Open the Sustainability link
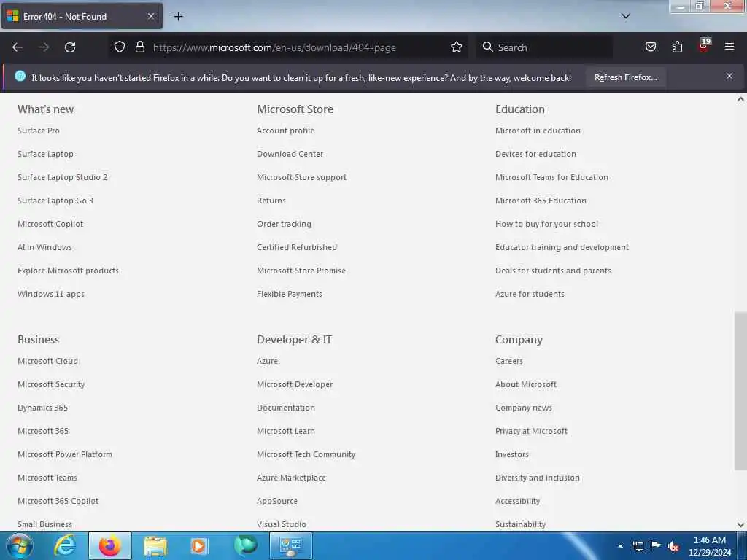Screen dimensions: 747x560 point(521,524)
